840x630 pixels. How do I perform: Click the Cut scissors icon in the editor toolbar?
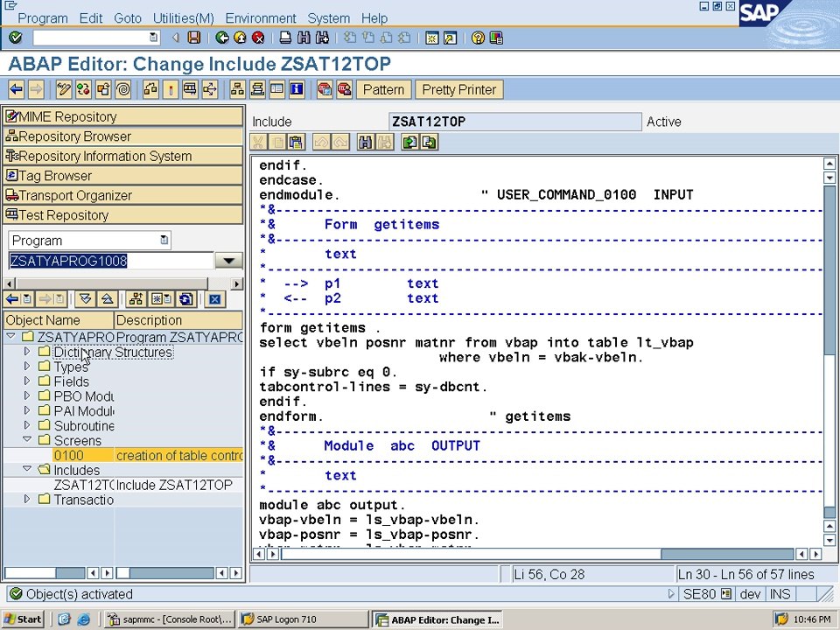click(258, 142)
